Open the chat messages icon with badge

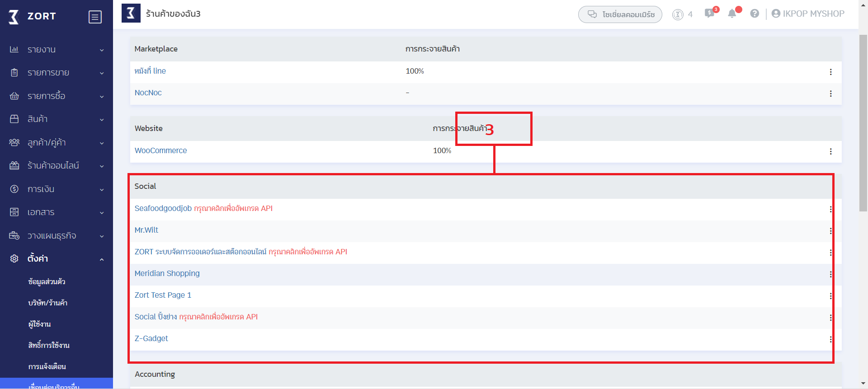[x=711, y=13]
